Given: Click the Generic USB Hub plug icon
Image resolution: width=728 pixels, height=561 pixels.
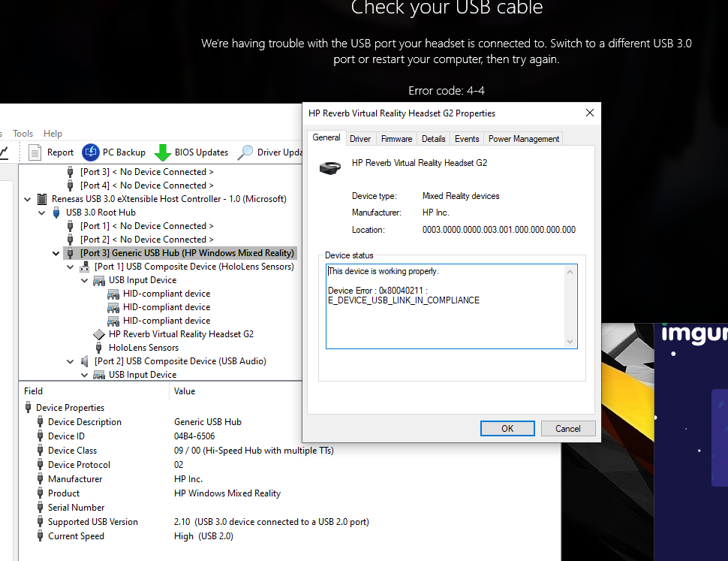Looking at the screenshot, I should click(70, 253).
